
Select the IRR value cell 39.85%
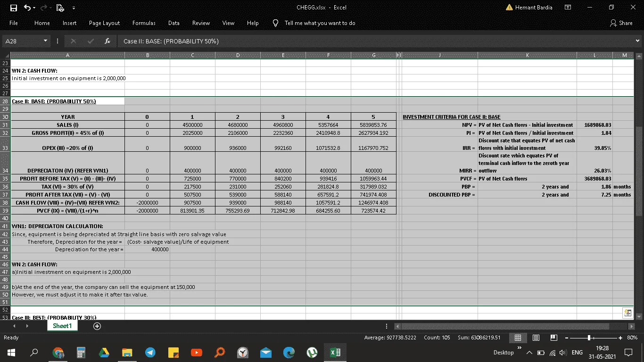pyautogui.click(x=594, y=144)
